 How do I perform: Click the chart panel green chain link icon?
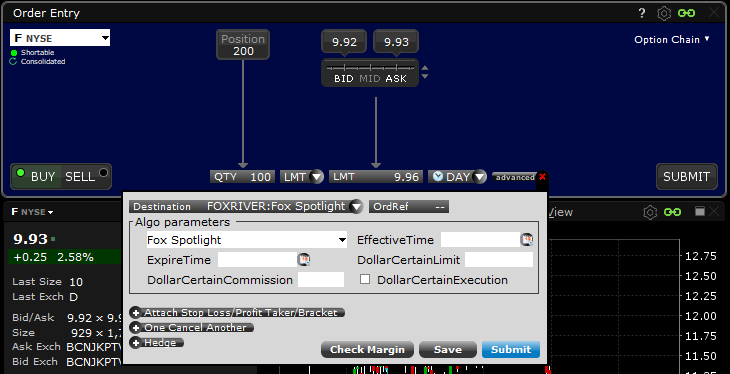coord(672,212)
